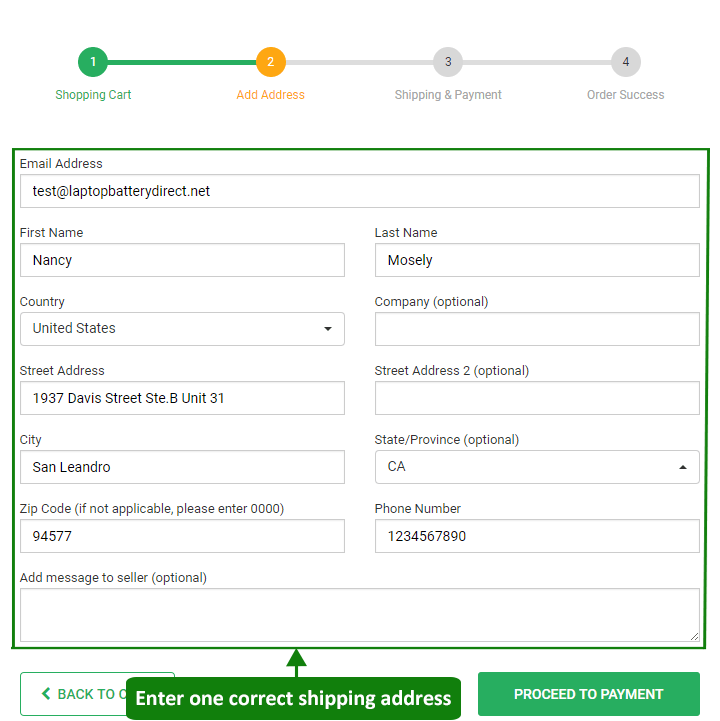Screen dimensions: 720x721
Task: Focus the Street Address 2 field
Action: [x=537, y=398]
